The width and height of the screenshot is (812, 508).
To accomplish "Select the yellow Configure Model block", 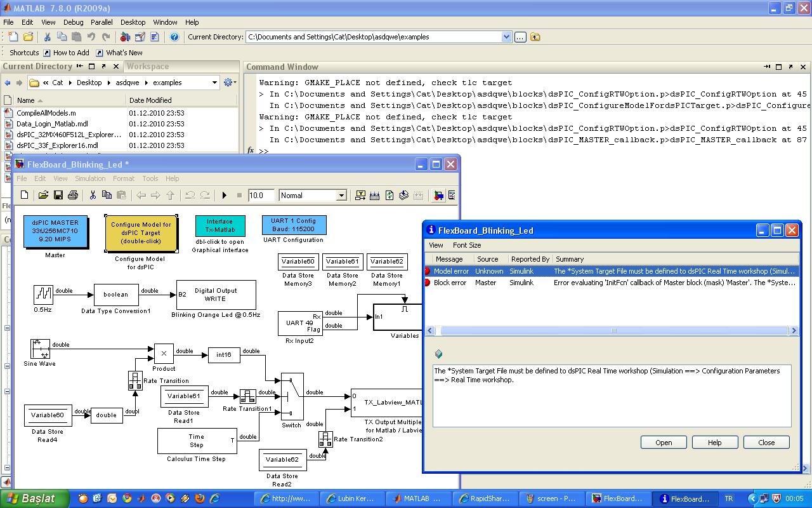I will [141, 233].
